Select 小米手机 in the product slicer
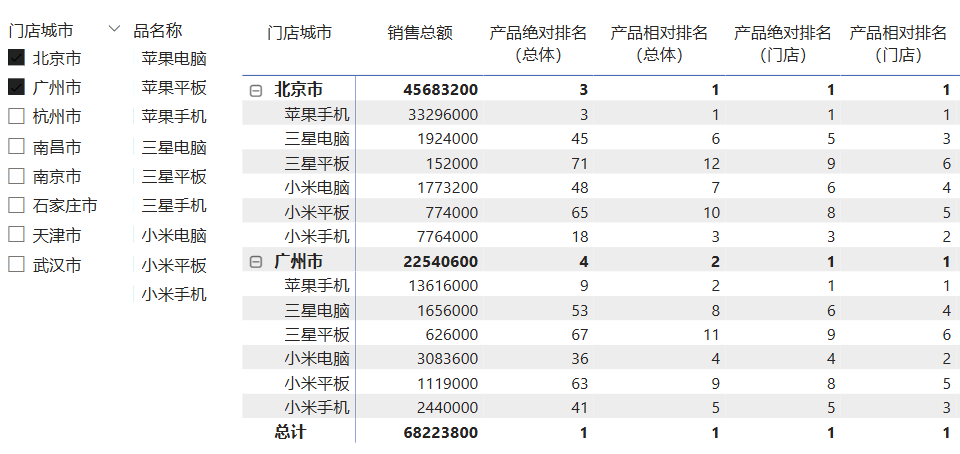The width and height of the screenshot is (960, 454). 174,294
